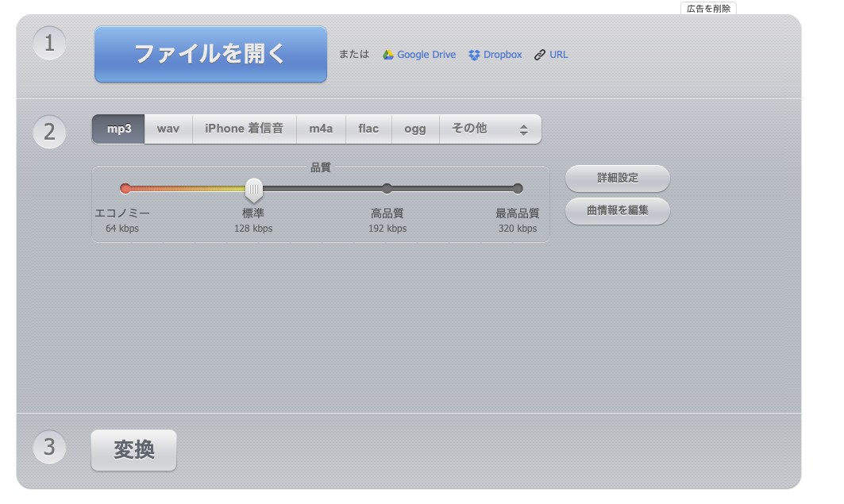Click the 320 kbps label
The height and width of the screenshot is (504, 844).
click(518, 229)
